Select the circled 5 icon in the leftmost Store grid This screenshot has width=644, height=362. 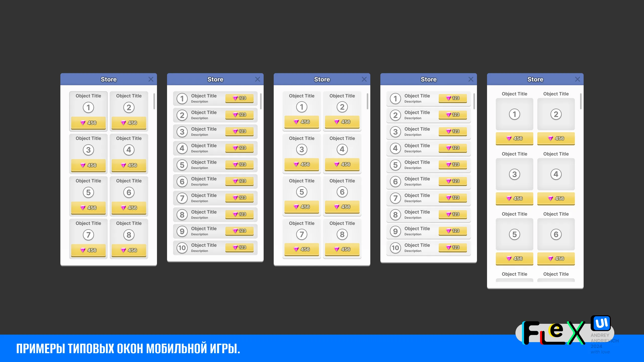click(x=88, y=193)
